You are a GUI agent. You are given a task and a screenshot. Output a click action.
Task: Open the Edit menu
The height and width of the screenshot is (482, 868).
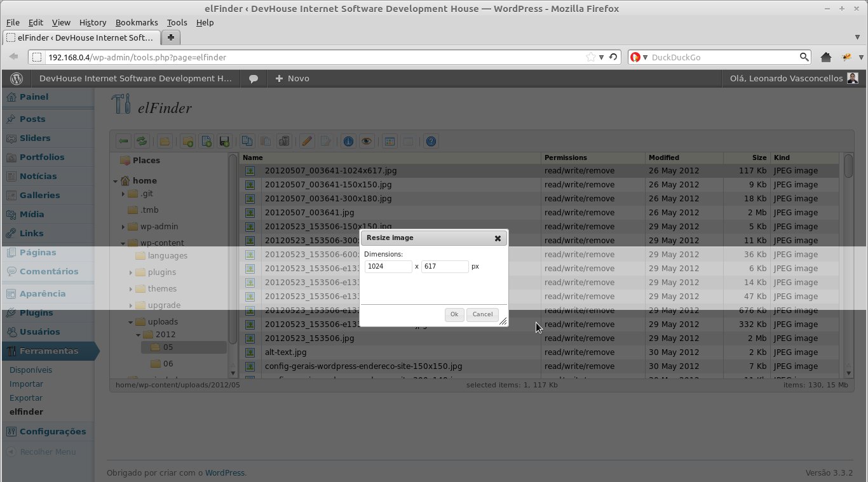[36, 22]
